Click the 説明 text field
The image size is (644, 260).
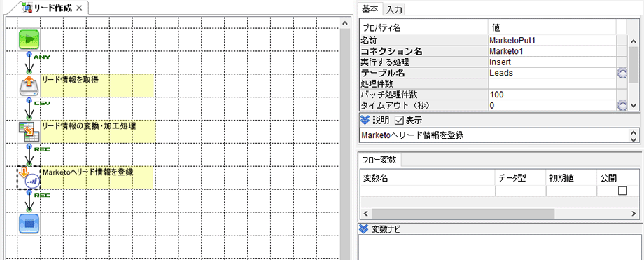click(x=494, y=135)
